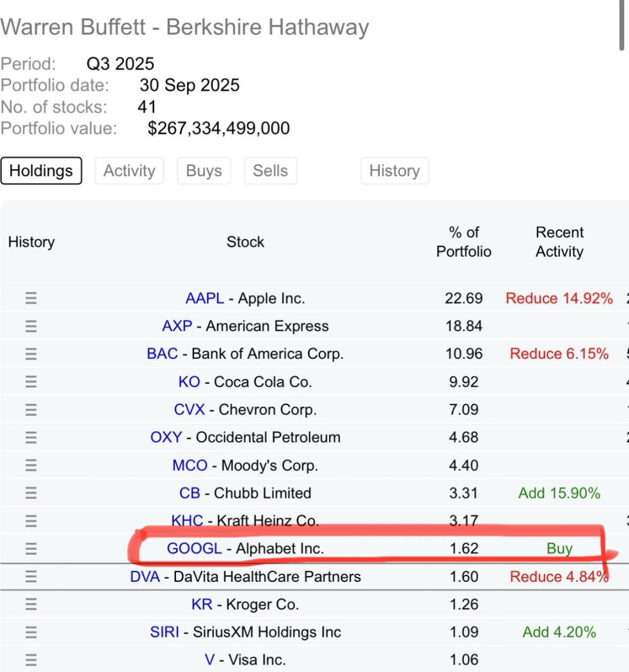Open history icon for Apple Inc. row
Viewport: 629px width, 672px height.
[x=31, y=298]
